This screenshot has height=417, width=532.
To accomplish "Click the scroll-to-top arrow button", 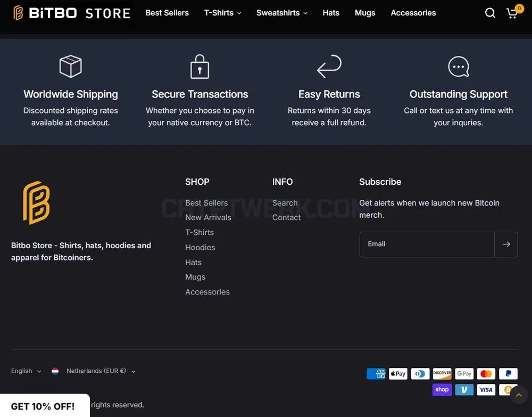I will point(519,395).
